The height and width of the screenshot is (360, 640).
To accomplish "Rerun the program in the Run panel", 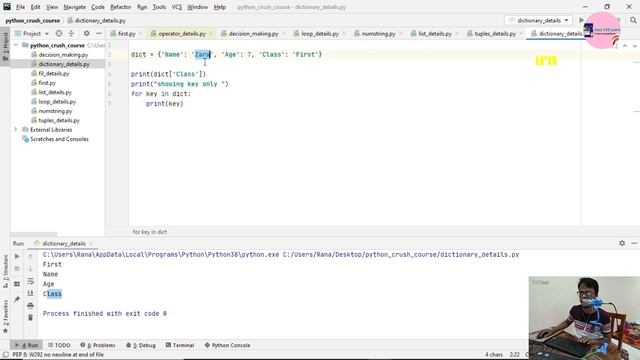I will [x=17, y=256].
